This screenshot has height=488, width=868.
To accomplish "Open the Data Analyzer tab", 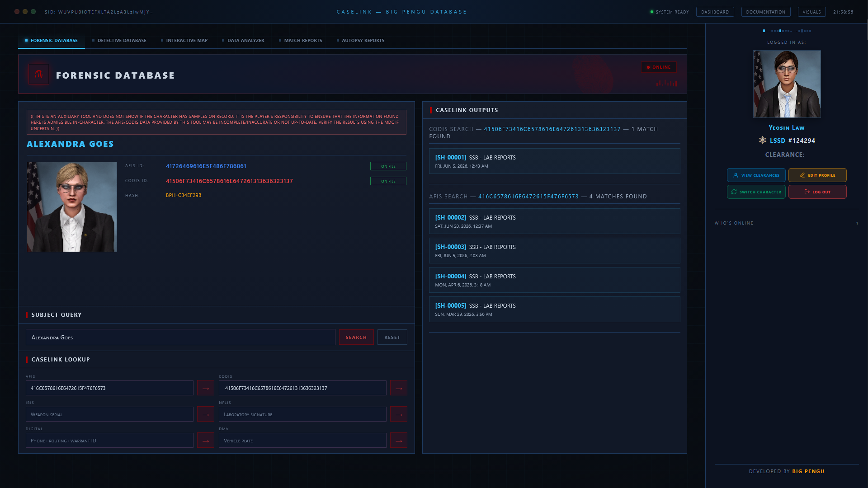I will click(243, 41).
